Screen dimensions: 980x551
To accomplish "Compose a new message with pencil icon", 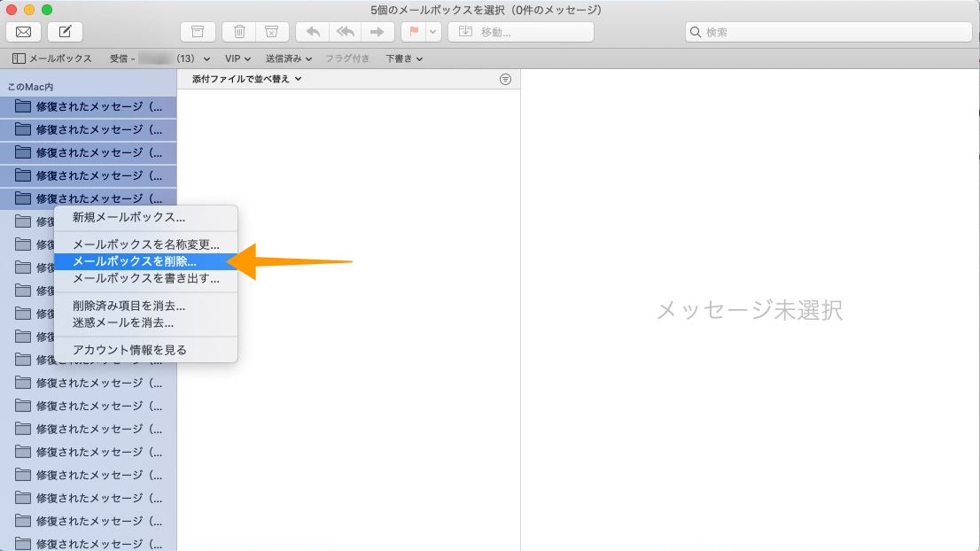I will [65, 32].
